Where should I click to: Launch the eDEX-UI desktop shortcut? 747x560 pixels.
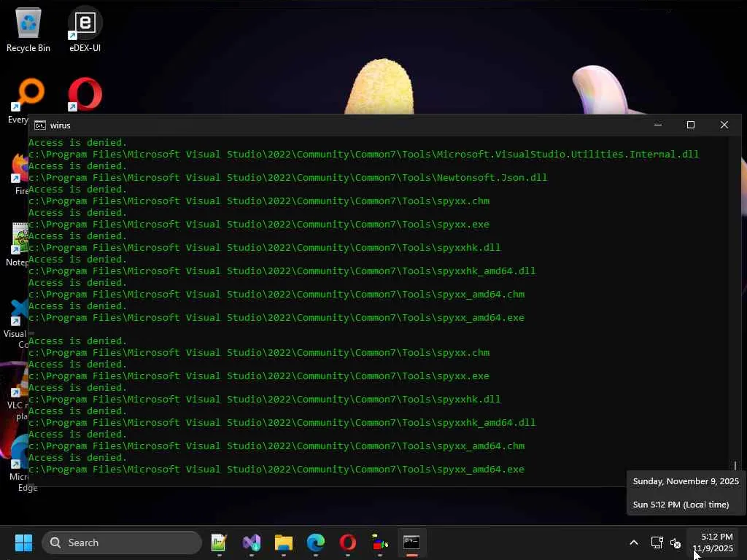coord(85,29)
